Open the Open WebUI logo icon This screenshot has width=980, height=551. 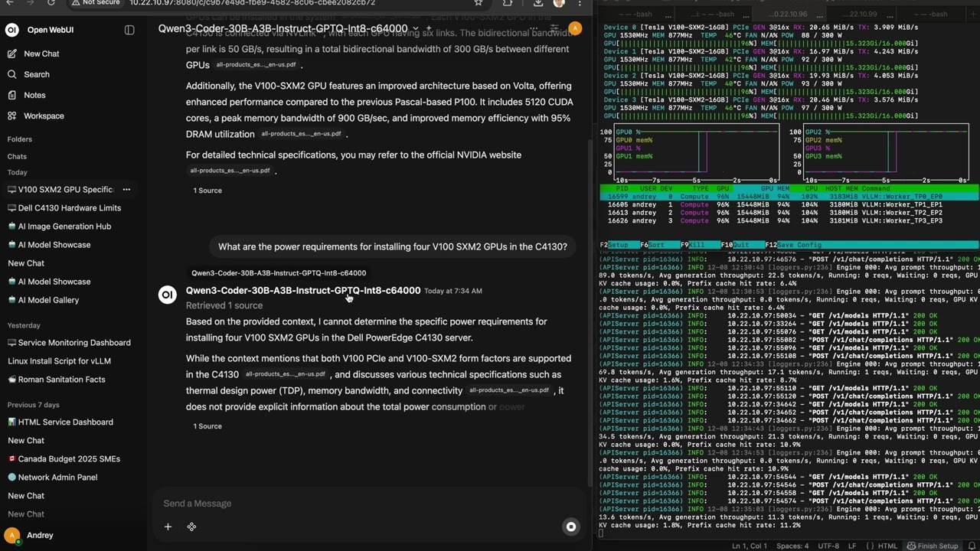tap(11, 30)
